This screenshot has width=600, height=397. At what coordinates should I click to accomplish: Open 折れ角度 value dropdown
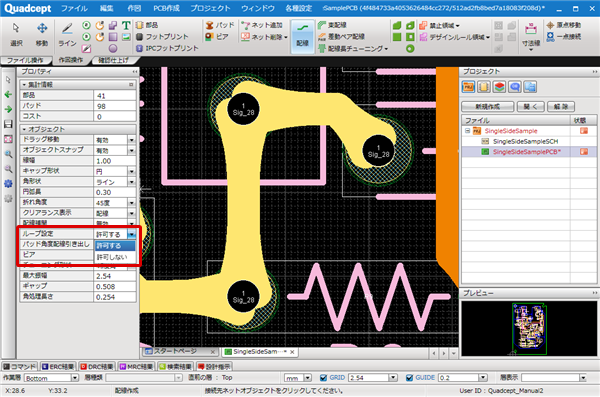132,203
